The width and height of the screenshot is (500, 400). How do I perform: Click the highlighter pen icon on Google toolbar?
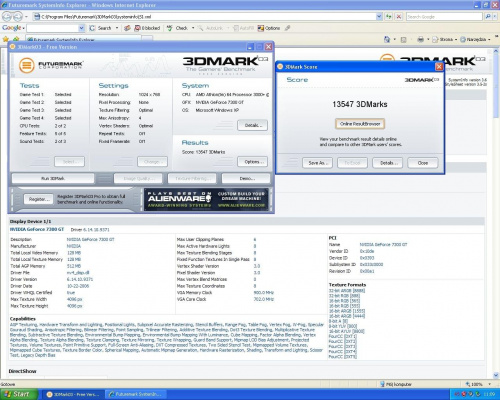287,28
